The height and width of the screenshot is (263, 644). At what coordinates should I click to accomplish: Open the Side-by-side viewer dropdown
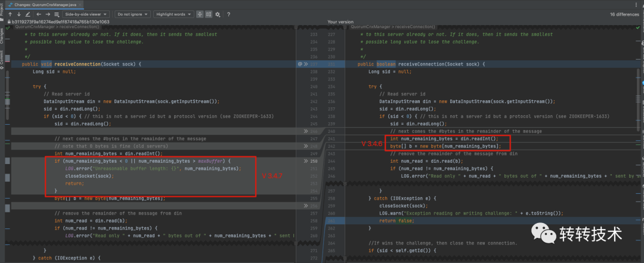click(x=86, y=14)
